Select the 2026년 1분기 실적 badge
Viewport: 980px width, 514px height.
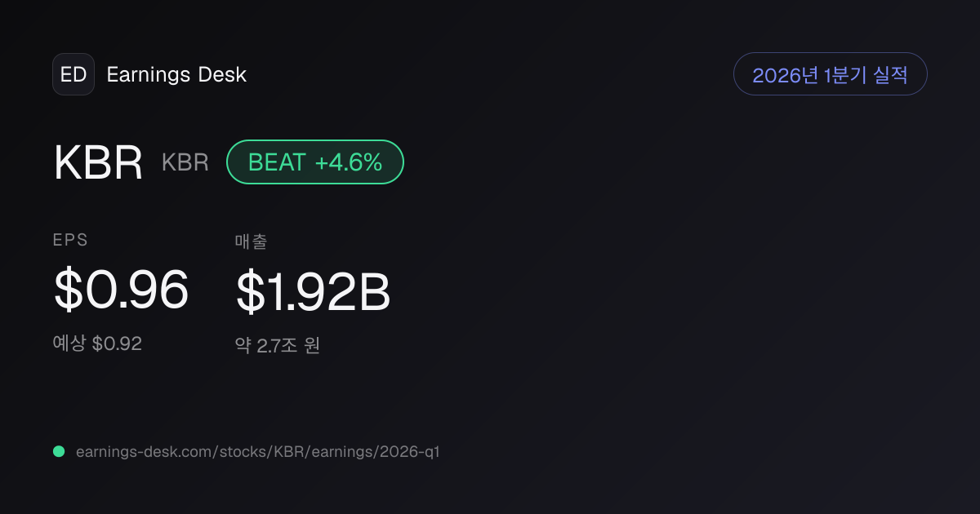click(831, 74)
